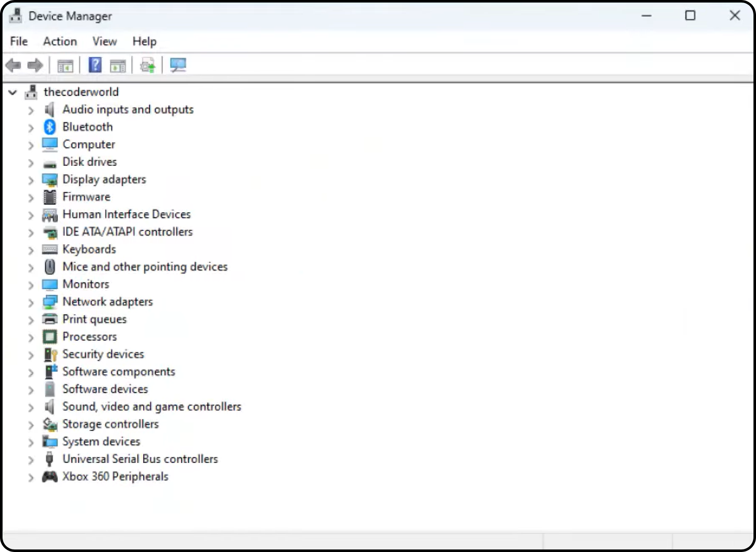756x552 pixels.
Task: Click the Security devices key icon
Action: [51, 354]
